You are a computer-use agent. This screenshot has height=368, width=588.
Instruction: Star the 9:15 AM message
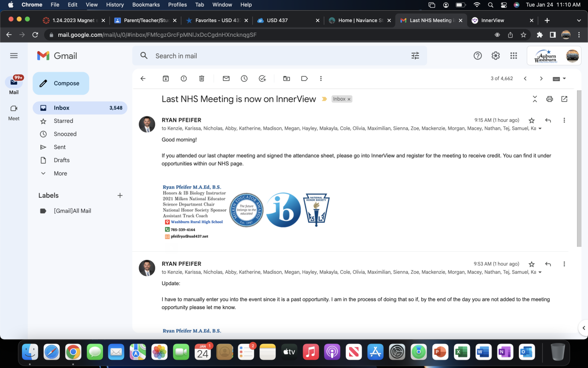pos(531,121)
